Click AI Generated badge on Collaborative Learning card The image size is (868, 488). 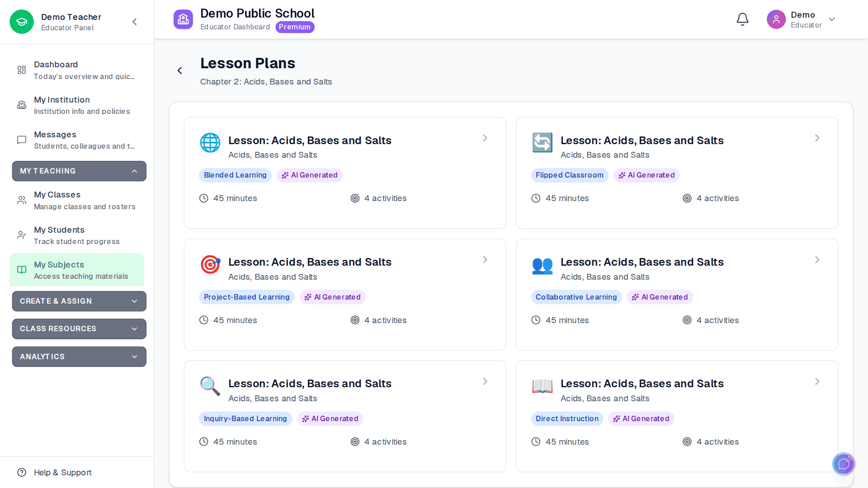pos(660,297)
